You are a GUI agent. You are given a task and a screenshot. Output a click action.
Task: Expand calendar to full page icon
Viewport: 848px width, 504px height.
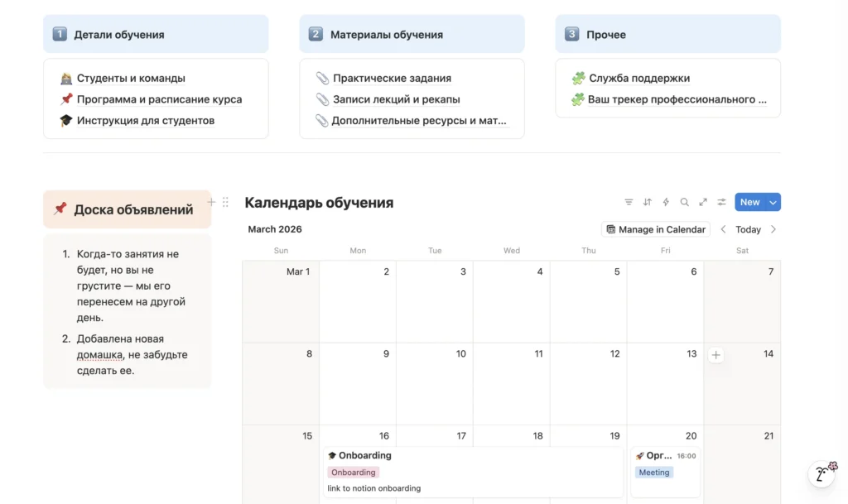pos(703,202)
